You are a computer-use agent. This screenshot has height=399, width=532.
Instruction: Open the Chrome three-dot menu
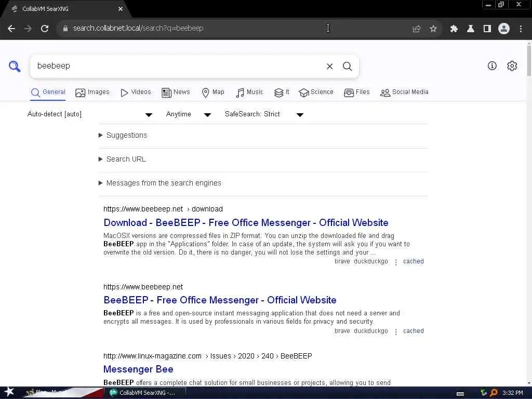pos(521,29)
